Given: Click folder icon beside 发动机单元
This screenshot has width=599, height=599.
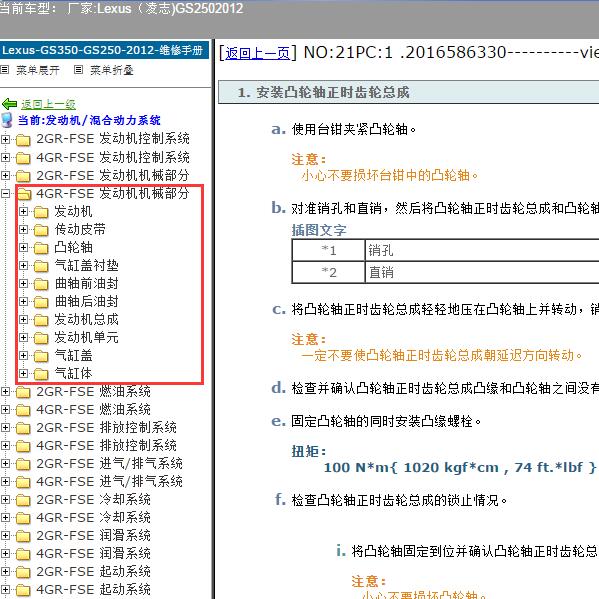Looking at the screenshot, I should point(41,338).
